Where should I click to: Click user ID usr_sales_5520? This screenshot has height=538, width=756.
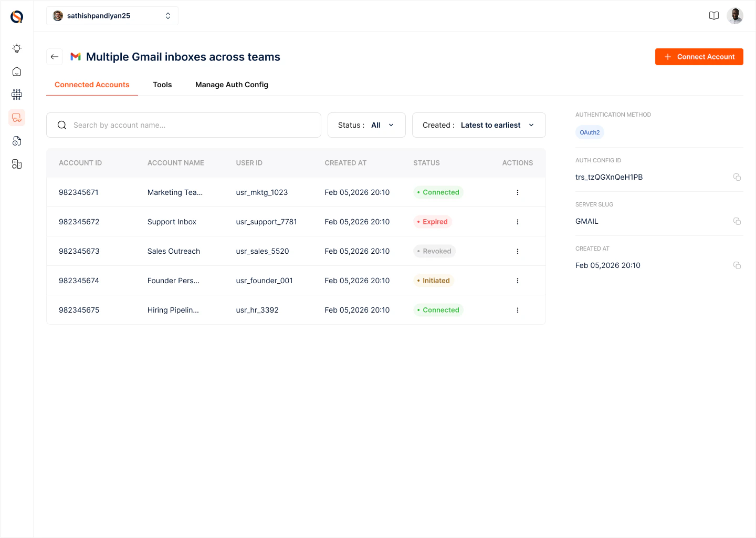point(262,251)
